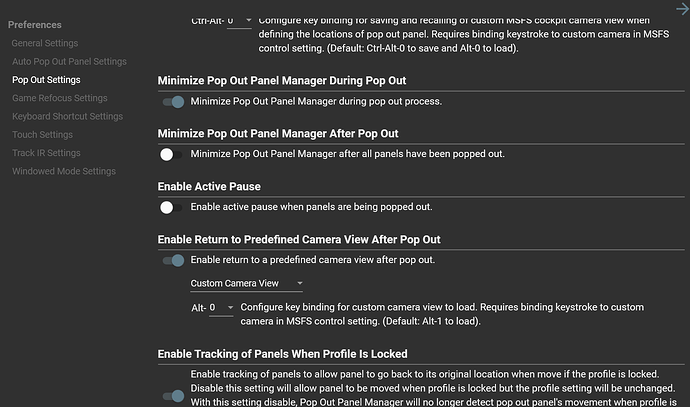Toggle Minimize Pop Out Panel Manager During Pop Out
690x407 pixels.
click(173, 101)
